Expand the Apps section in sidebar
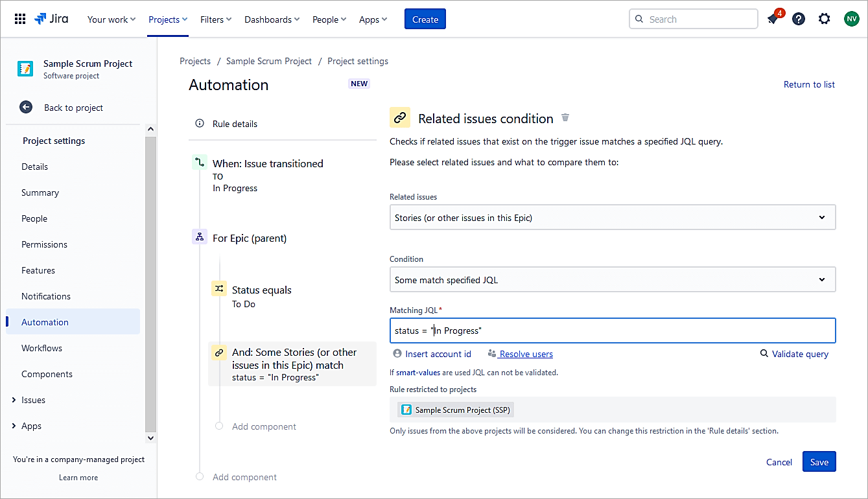The image size is (868, 499). pos(14,426)
